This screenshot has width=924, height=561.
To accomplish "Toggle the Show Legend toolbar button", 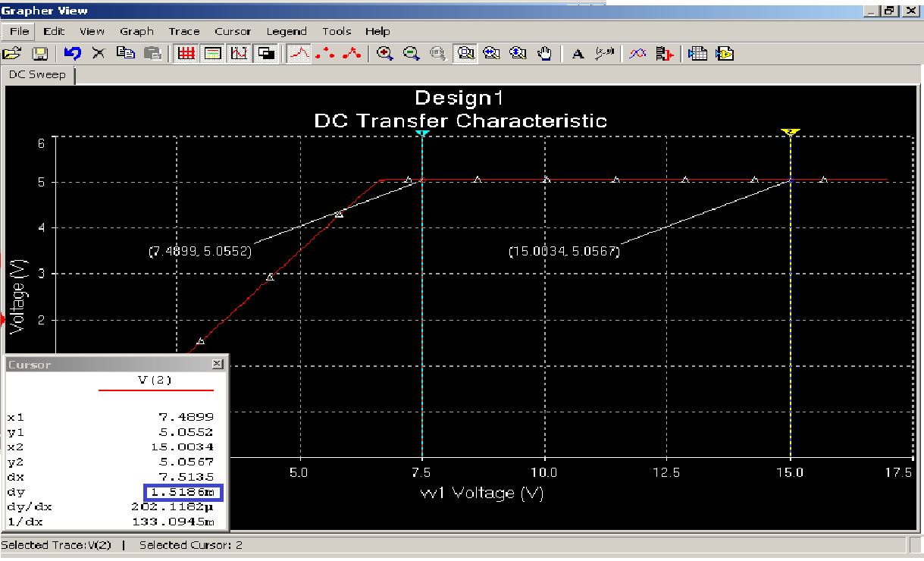I will 213,54.
